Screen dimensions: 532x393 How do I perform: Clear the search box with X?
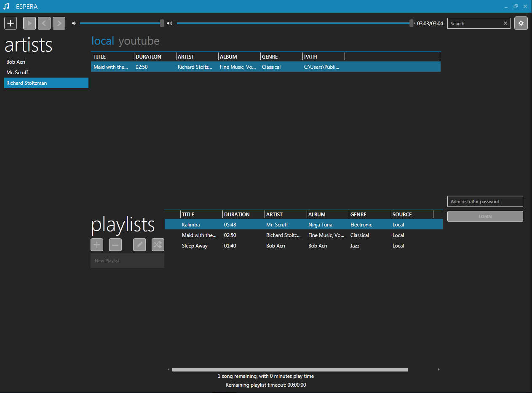505,24
